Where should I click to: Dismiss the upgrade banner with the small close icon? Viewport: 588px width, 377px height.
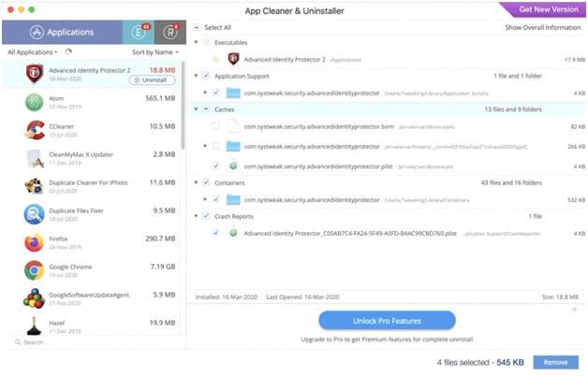pyautogui.click(x=575, y=309)
